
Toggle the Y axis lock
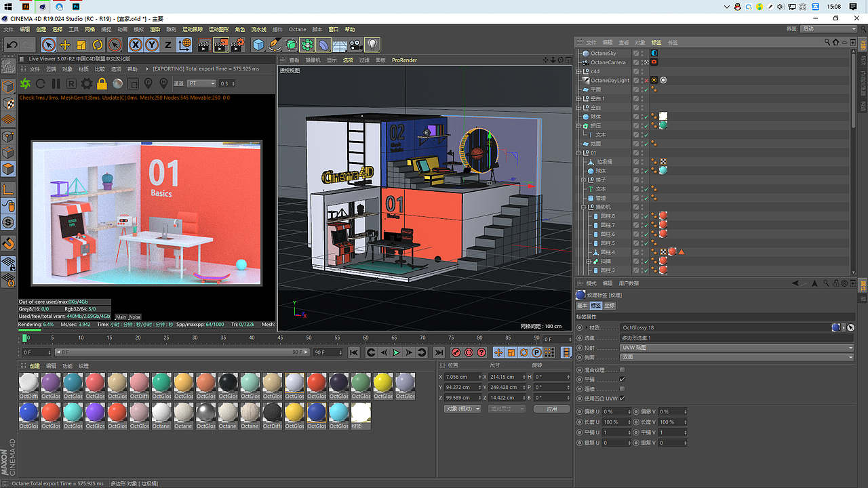tap(152, 45)
